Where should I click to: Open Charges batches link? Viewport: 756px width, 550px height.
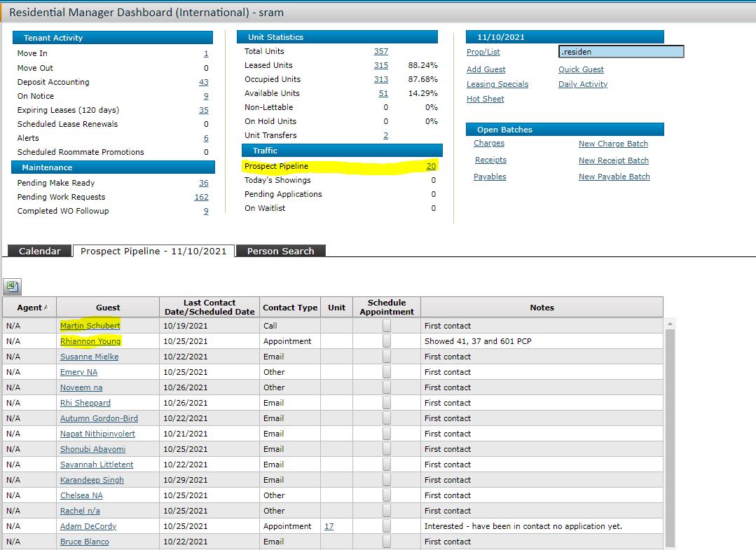coord(489,143)
